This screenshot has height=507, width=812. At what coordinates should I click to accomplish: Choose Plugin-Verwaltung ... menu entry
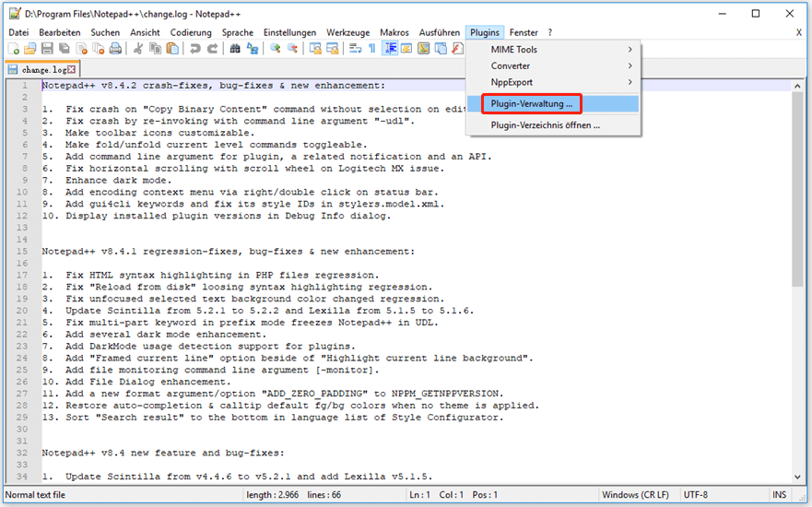click(x=553, y=103)
